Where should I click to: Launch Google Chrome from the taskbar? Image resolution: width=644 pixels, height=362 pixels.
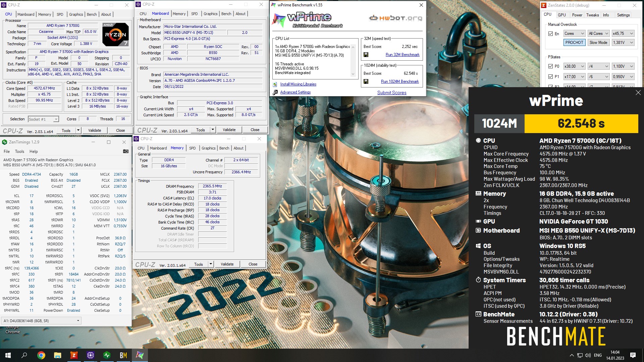click(41, 355)
